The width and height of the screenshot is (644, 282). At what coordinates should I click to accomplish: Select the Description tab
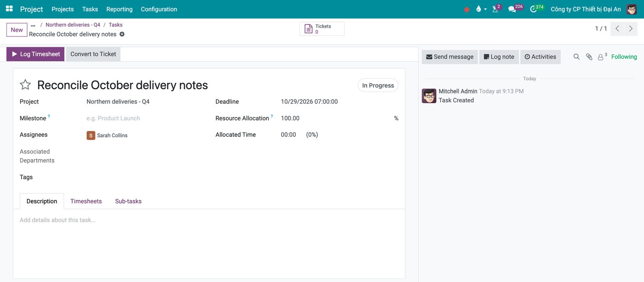click(42, 201)
